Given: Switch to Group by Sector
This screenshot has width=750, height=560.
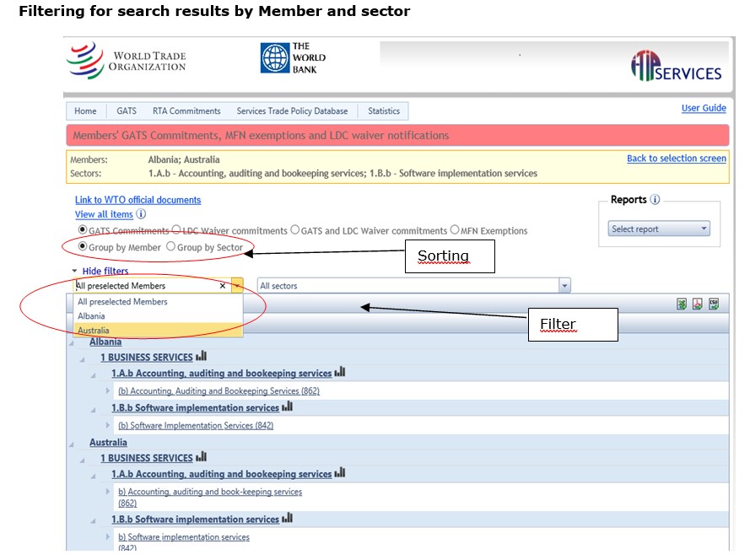Looking at the screenshot, I should (x=170, y=246).
